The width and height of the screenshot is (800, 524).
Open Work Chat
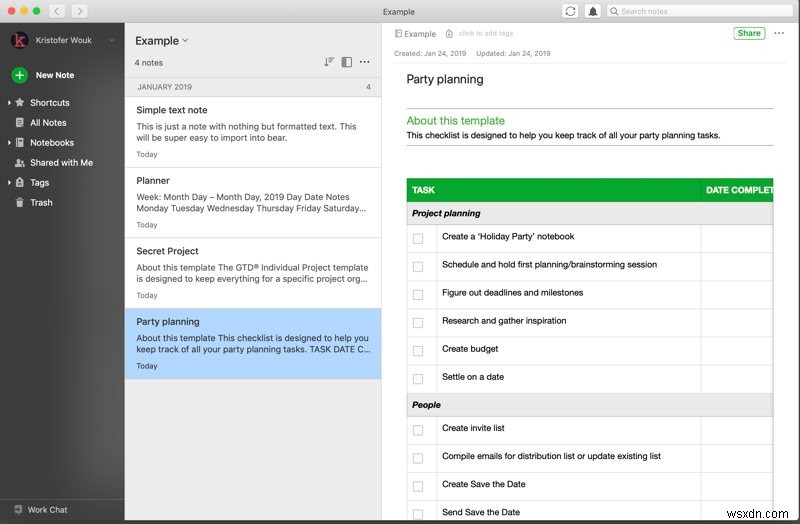47,510
